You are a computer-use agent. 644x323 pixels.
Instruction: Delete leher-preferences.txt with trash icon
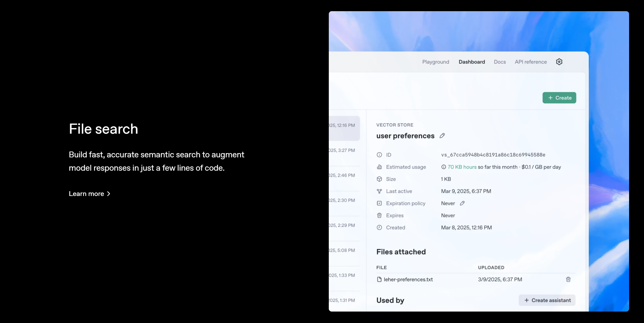[568, 279]
